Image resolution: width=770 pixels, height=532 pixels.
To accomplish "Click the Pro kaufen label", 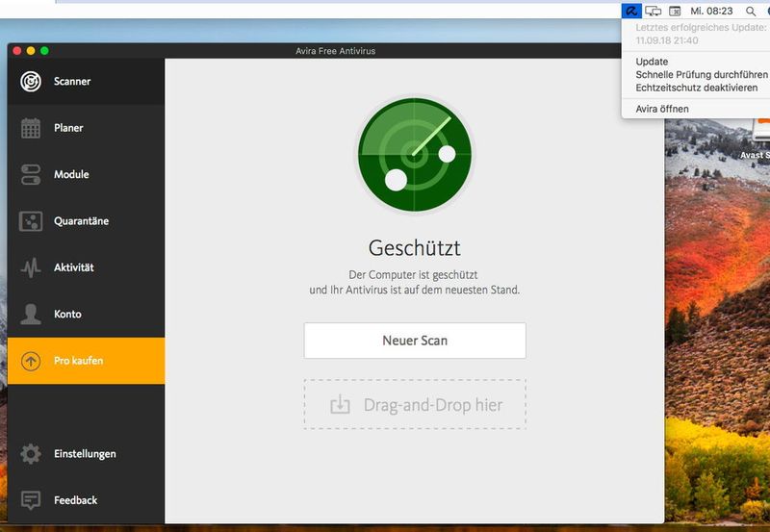I will point(79,361).
